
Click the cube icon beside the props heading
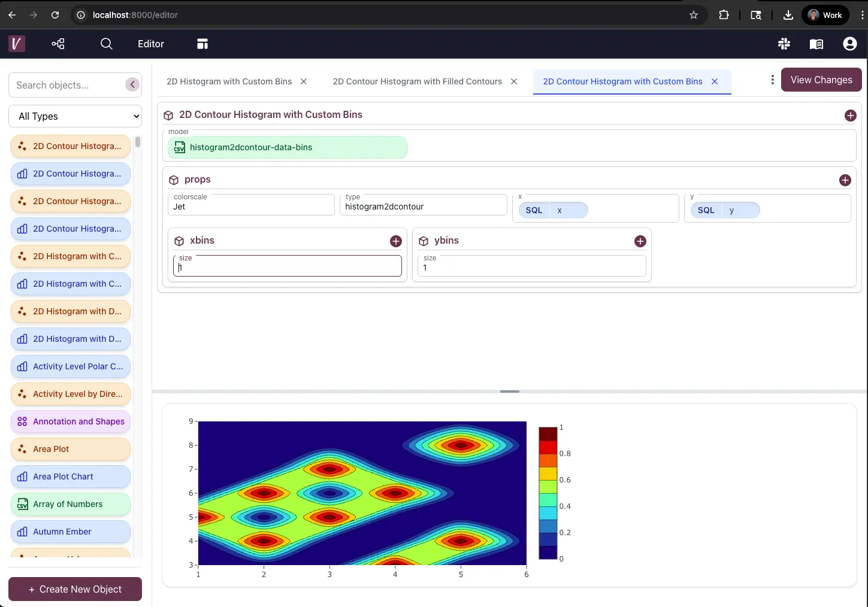point(174,180)
